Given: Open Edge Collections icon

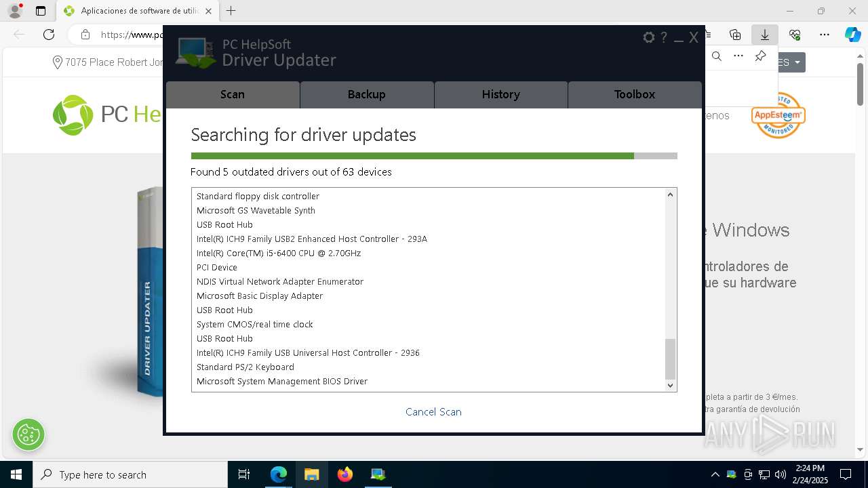Looking at the screenshot, I should click(735, 35).
